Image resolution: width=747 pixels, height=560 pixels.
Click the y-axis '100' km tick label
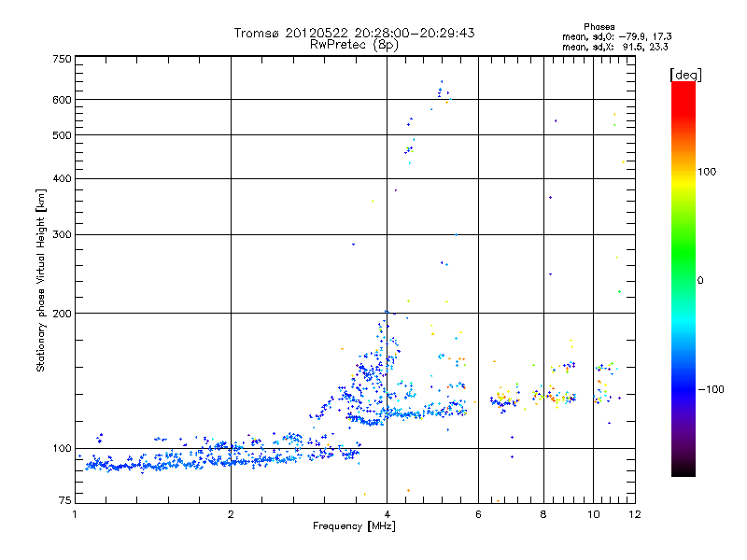pos(62,449)
